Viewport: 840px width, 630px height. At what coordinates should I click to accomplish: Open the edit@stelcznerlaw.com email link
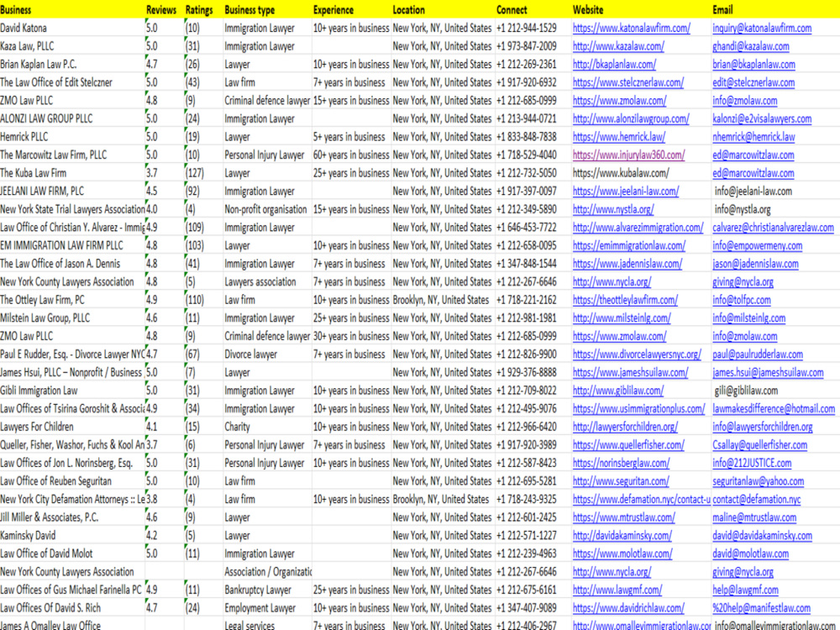(x=753, y=82)
